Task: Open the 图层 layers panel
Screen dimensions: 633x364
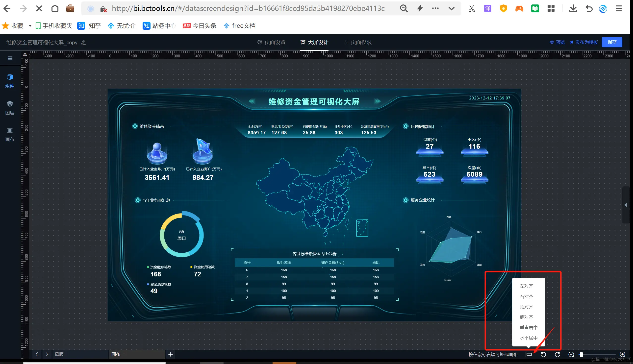Action: [x=10, y=107]
